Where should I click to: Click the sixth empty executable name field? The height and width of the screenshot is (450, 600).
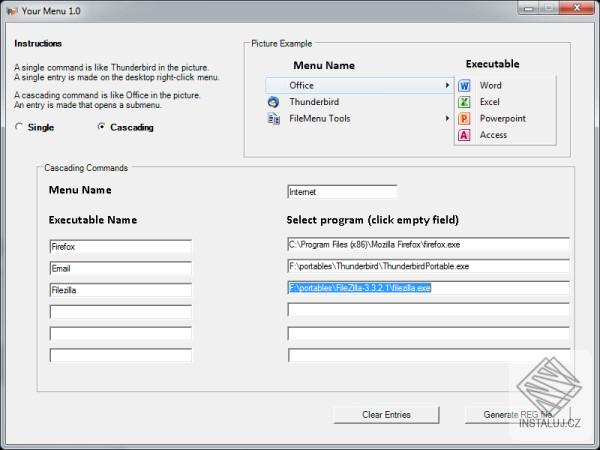click(x=121, y=355)
